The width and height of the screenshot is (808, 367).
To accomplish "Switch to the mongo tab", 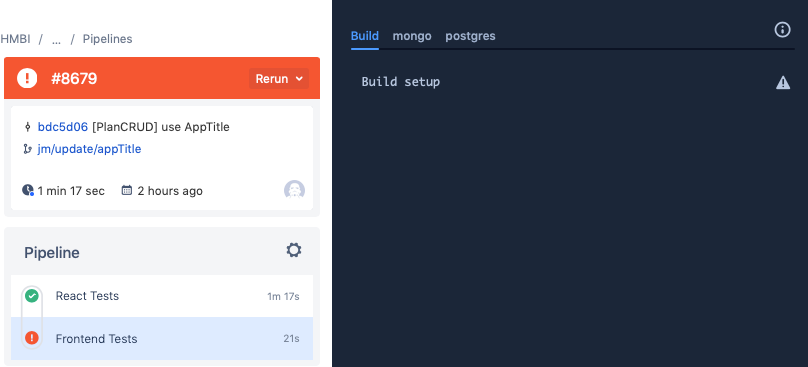I will point(412,36).
